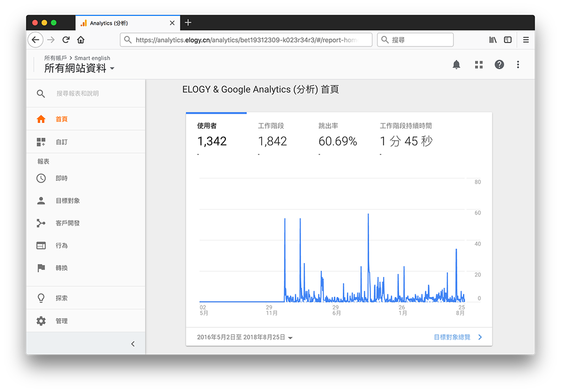Click 所有帳戶 breadcrumb link
Image resolution: width=561 pixels, height=392 pixels.
click(x=56, y=58)
